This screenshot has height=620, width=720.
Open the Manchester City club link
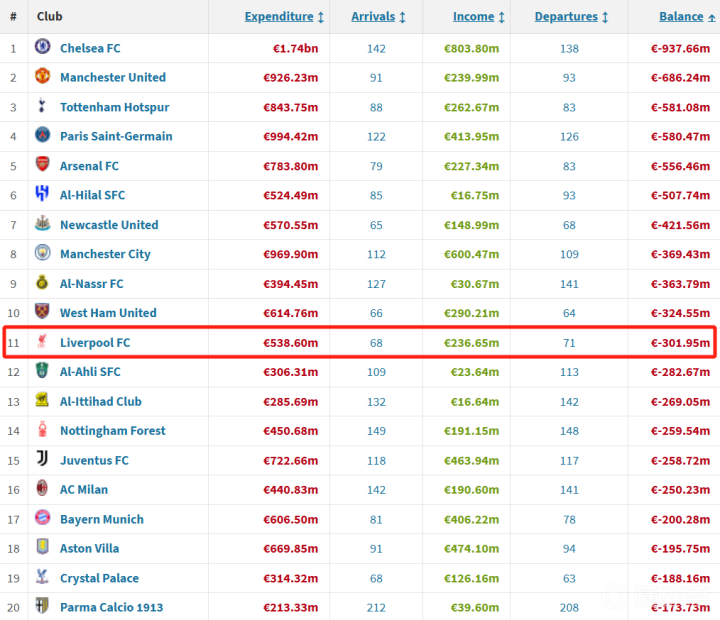tap(105, 254)
